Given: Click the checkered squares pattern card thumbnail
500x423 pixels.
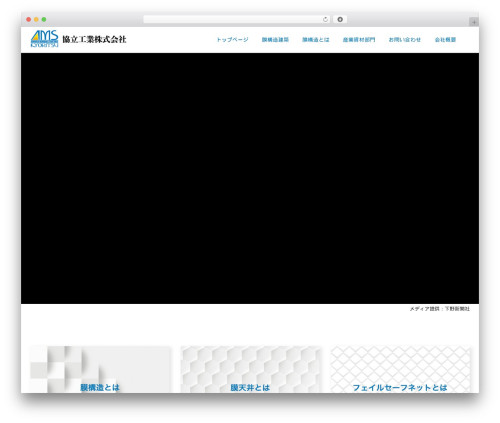Looking at the screenshot, I should click(x=100, y=369).
